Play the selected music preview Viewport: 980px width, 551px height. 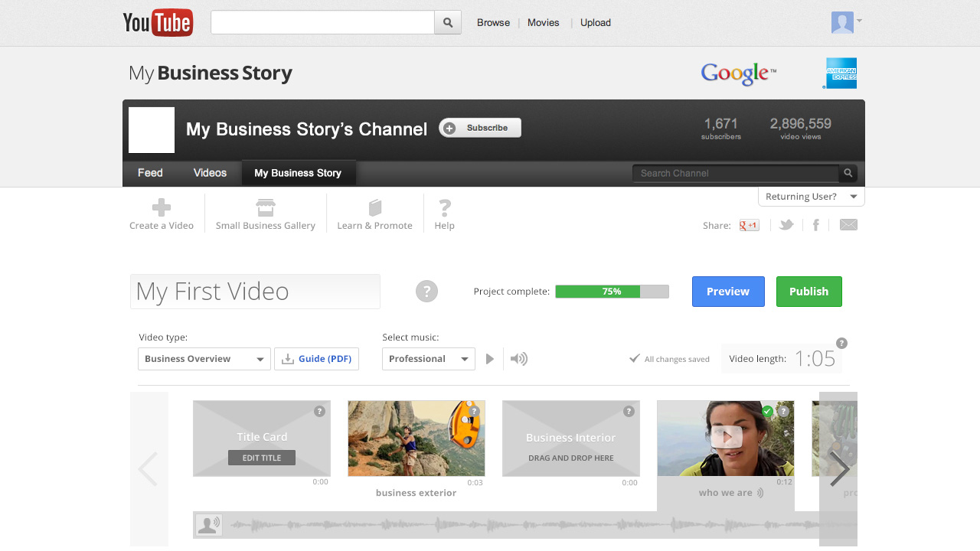click(x=490, y=359)
